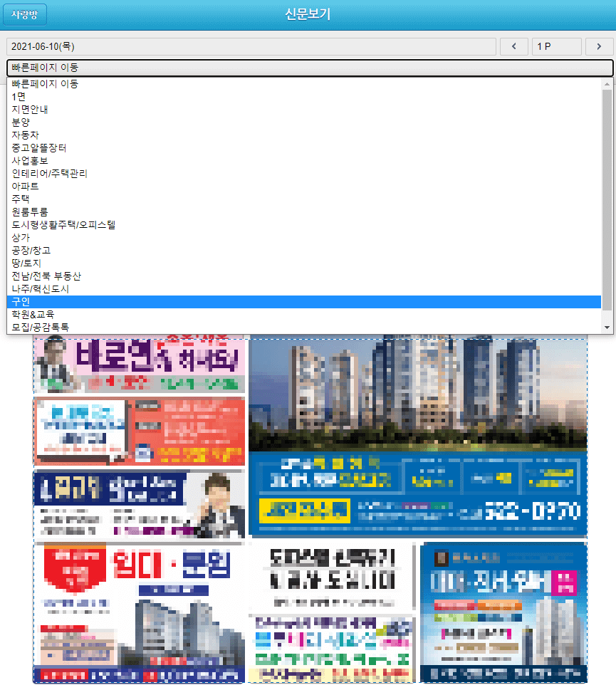Click the dropdown list scroll-up arrow
This screenshot has width=616, height=685.
(607, 83)
